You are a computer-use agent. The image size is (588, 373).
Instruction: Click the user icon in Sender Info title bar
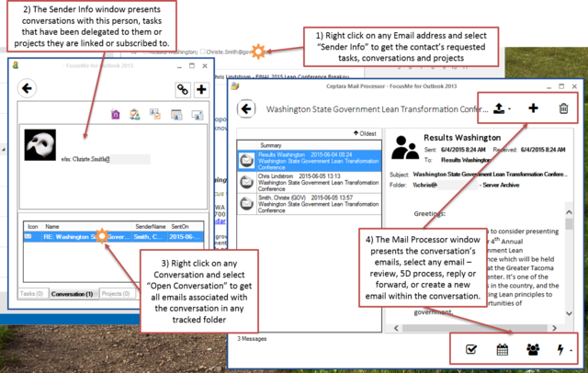pyautogui.click(x=16, y=65)
